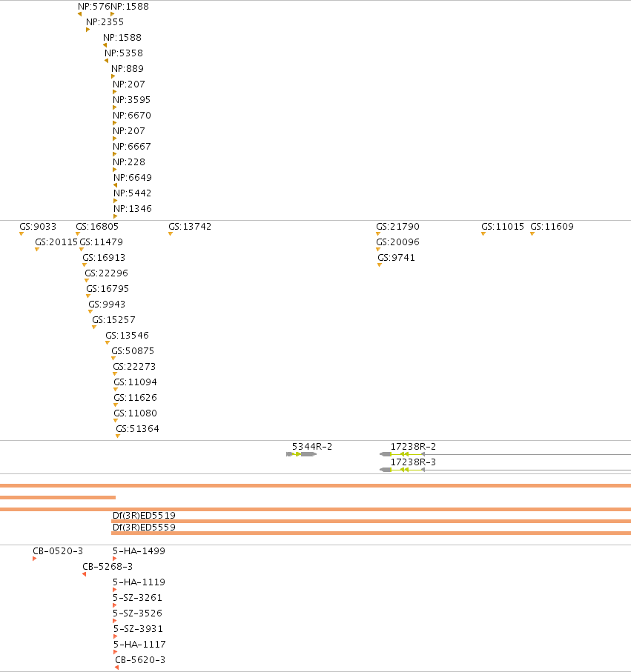Select the marker below GS:13546
Viewport: 631px width, 672px height.
click(x=108, y=342)
